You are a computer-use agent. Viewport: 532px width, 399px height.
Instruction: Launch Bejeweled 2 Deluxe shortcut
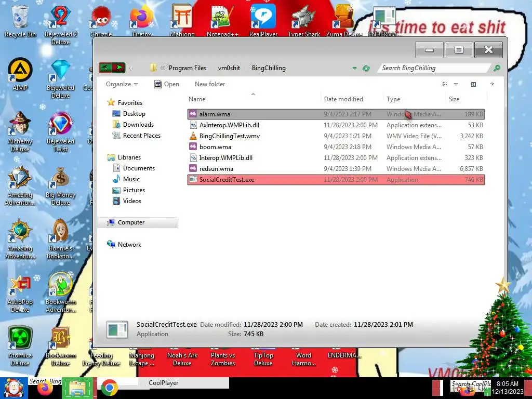[x=60, y=24]
